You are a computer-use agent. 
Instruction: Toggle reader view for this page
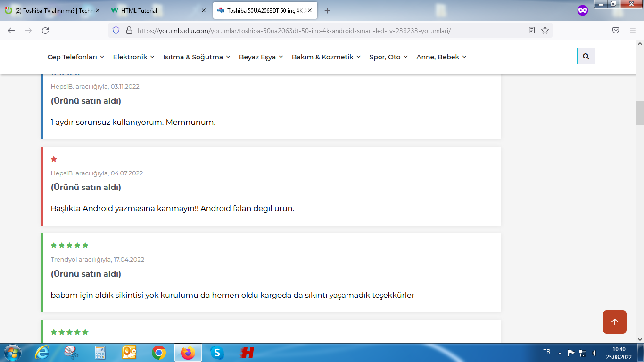tap(532, 30)
